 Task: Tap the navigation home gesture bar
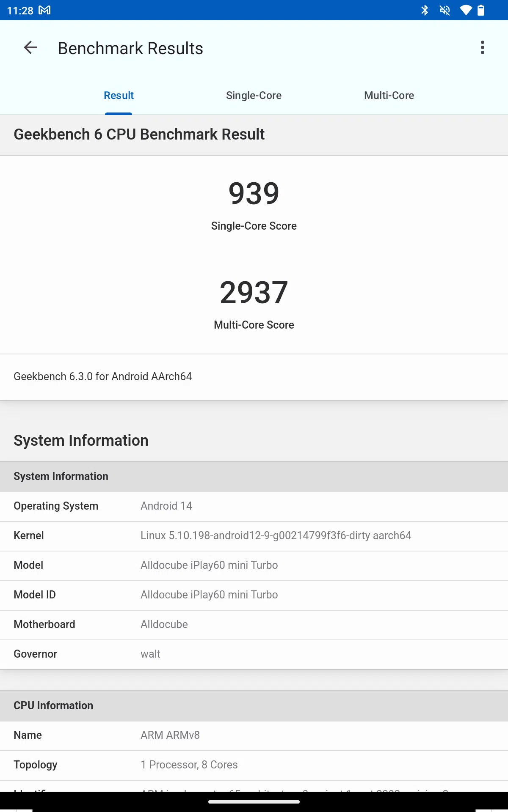pos(254,801)
